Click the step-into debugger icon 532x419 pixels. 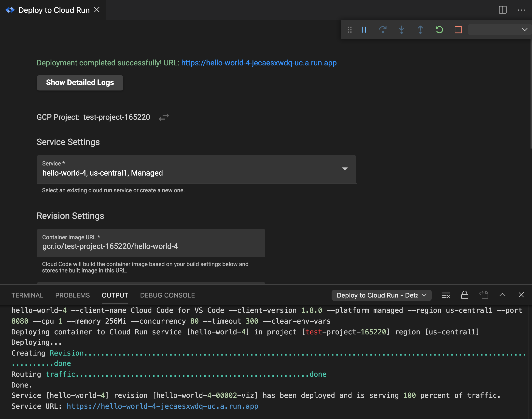[x=402, y=30]
